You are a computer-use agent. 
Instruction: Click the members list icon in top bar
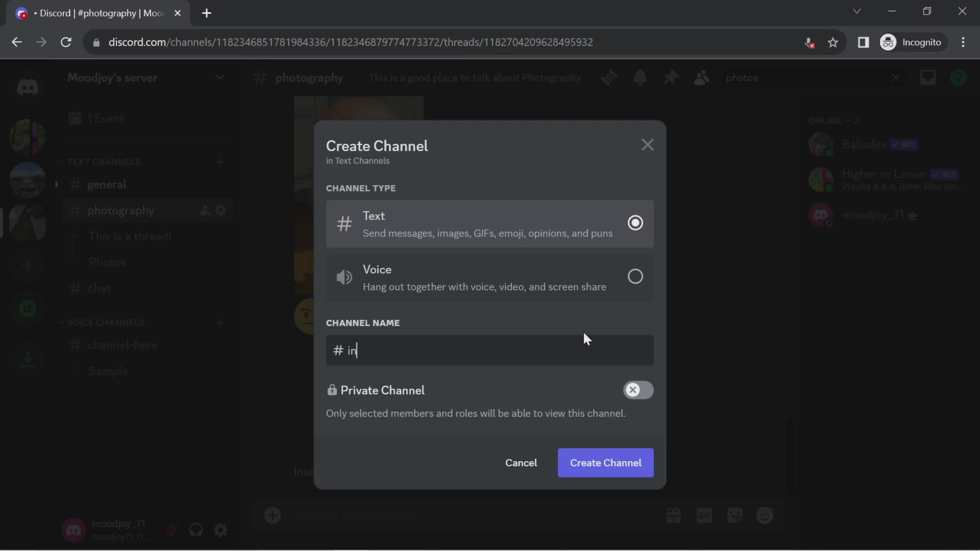702,77
